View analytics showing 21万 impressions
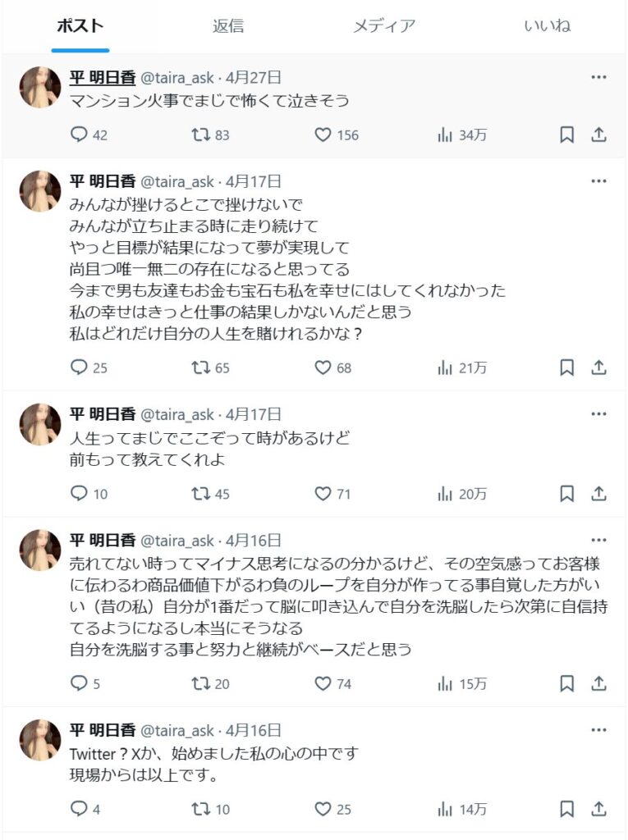 coord(461,367)
